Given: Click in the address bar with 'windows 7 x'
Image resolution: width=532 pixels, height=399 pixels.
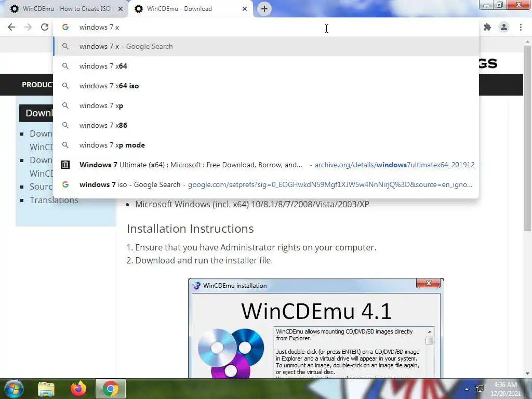Looking at the screenshot, I should point(266,27).
